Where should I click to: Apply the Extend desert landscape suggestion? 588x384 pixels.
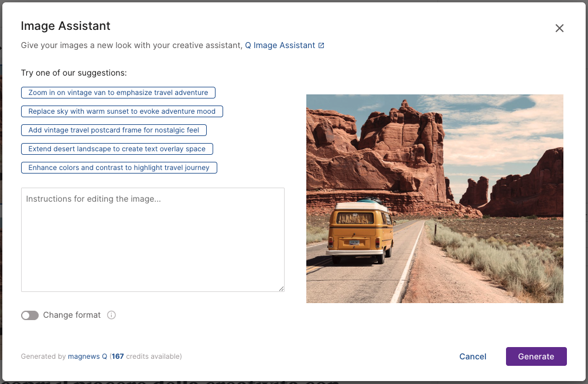[117, 149]
